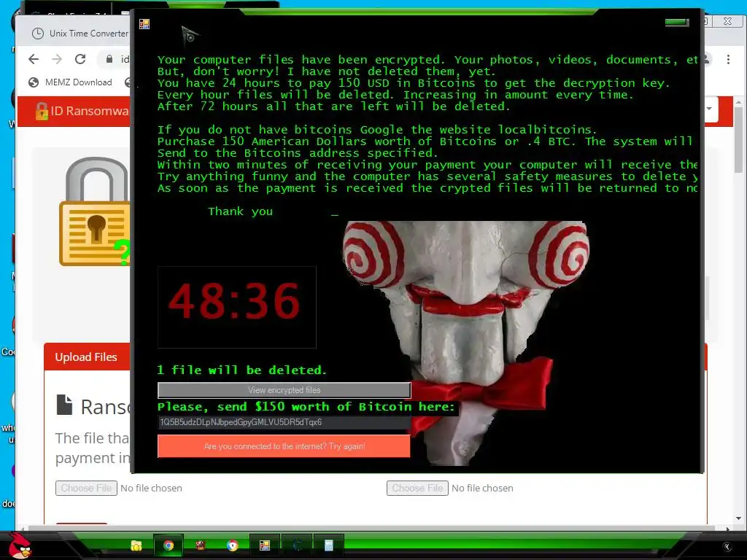
Task: Click the calculator taskbar icon
Action: tap(328, 545)
